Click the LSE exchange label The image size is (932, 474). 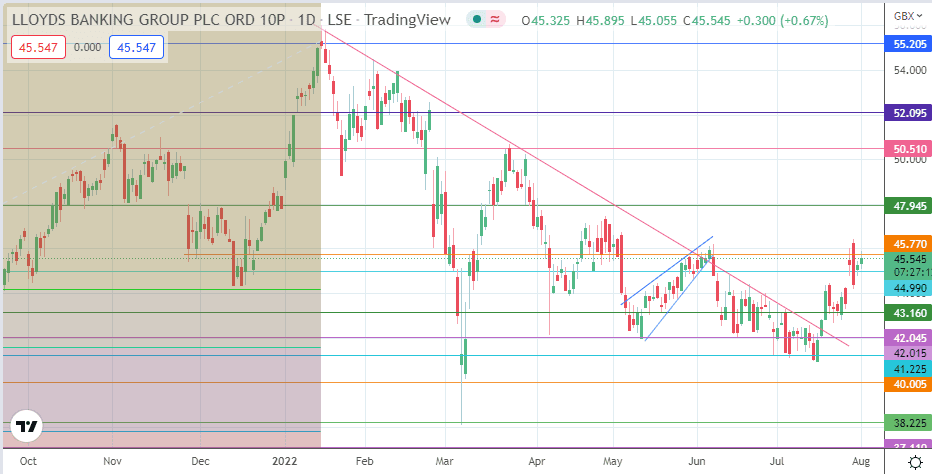[338, 20]
